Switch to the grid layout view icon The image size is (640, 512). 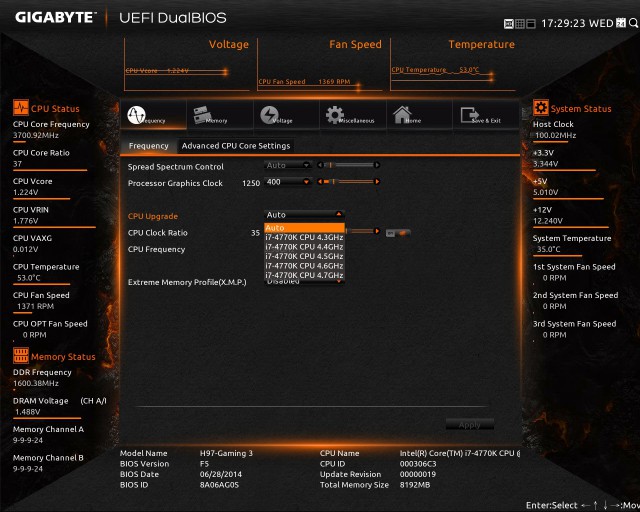pos(520,24)
